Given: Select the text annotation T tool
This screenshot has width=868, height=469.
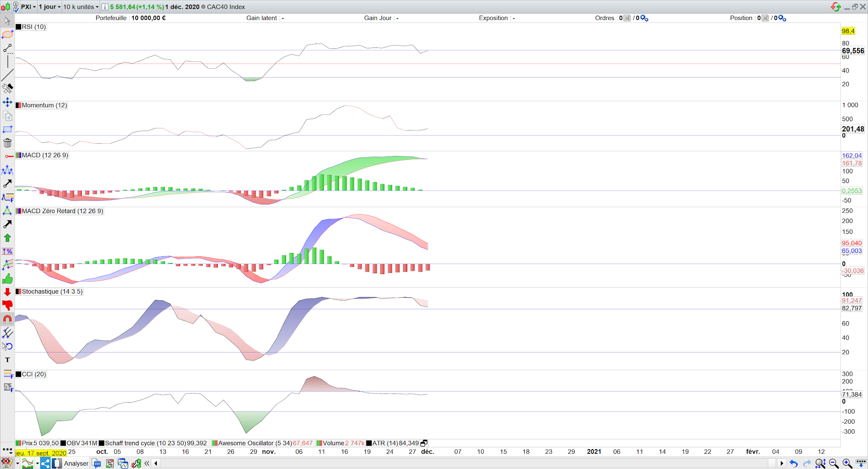Looking at the screenshot, I should pos(7,360).
